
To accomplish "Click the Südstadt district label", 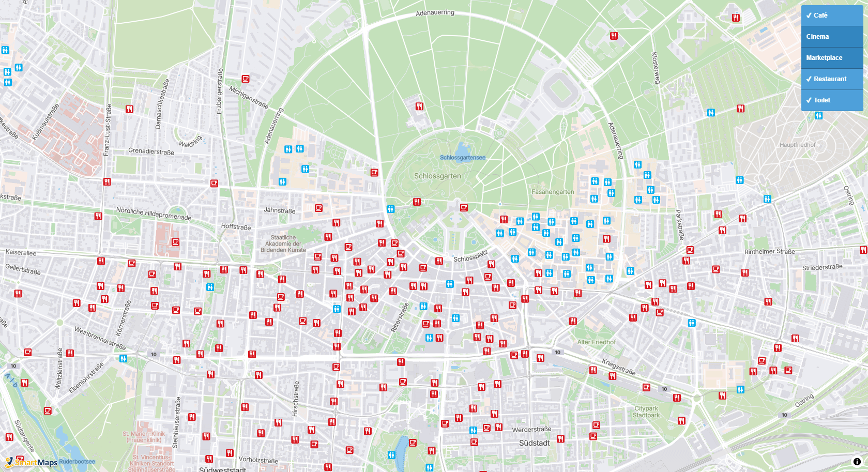I will 535,443.
